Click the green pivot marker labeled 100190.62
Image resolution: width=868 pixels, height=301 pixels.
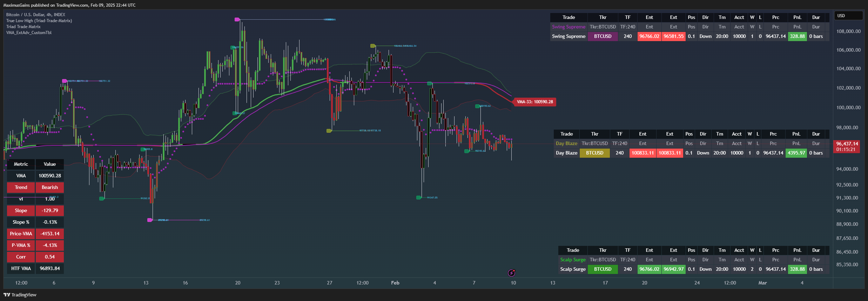(478, 106)
